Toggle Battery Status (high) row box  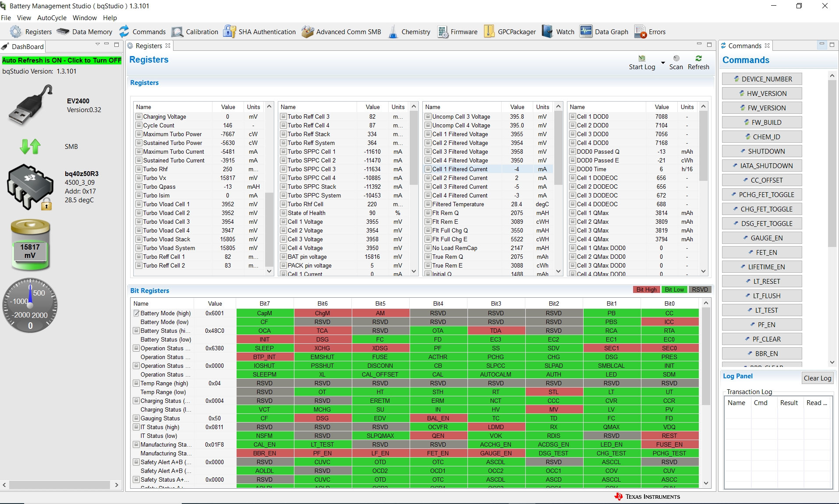coord(136,331)
